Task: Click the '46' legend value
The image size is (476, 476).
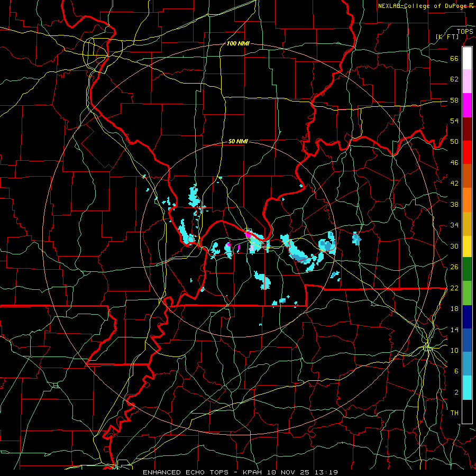Action: [454, 163]
